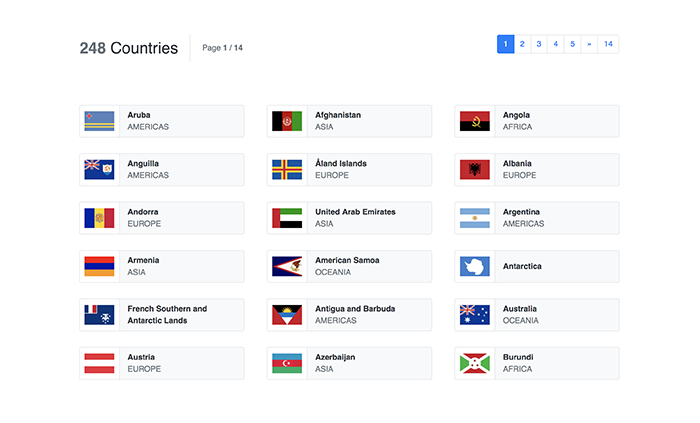Open the Austria country card
700x423 pixels.
(161, 363)
